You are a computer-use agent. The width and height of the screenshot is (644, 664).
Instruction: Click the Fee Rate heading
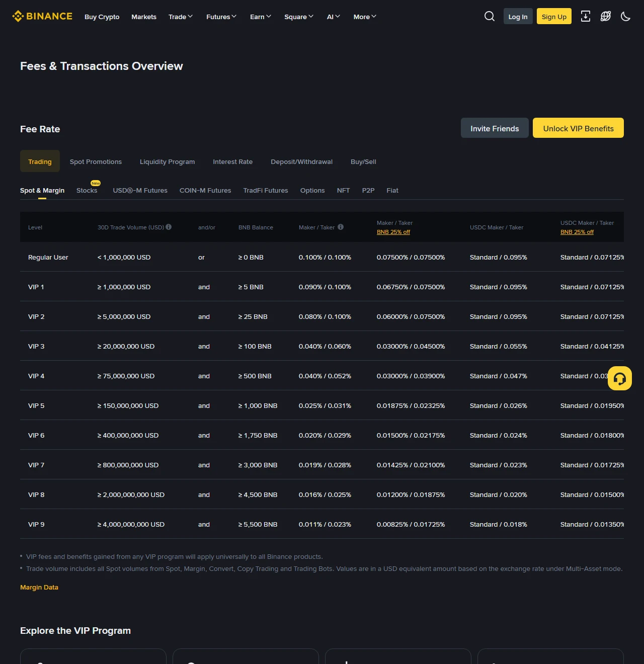pyautogui.click(x=40, y=129)
